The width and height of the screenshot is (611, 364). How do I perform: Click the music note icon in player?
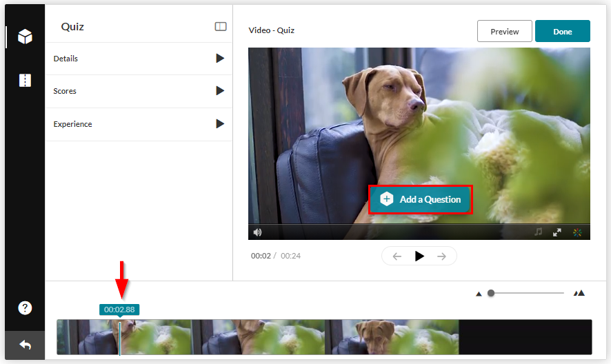point(539,232)
